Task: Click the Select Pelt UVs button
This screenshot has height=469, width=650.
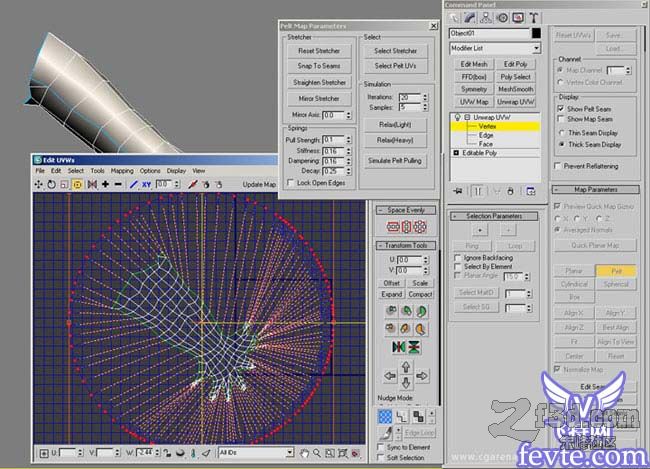Action: click(395, 66)
